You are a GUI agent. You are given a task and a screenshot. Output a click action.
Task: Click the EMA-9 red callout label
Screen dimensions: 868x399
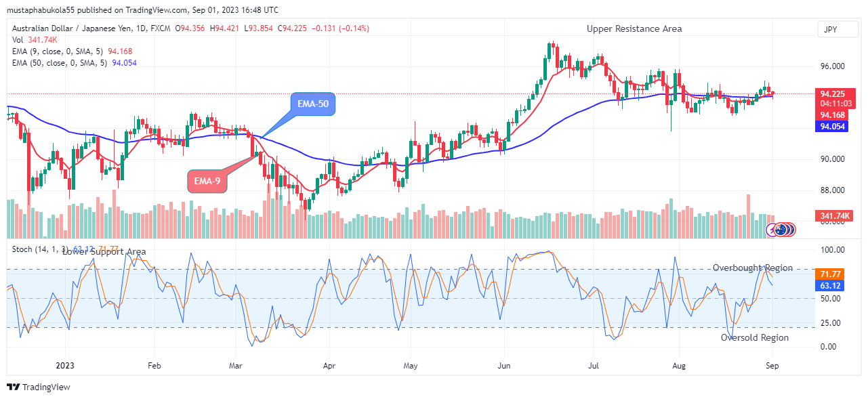pyautogui.click(x=208, y=181)
